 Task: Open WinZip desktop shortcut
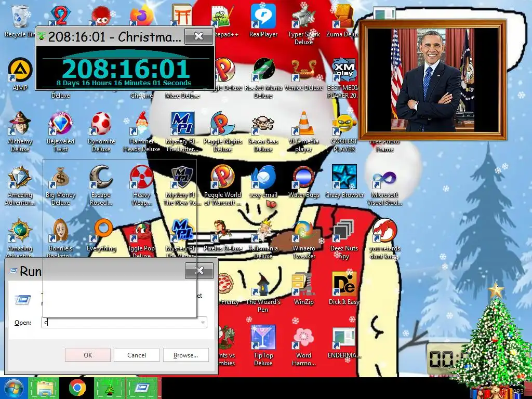coord(303,289)
